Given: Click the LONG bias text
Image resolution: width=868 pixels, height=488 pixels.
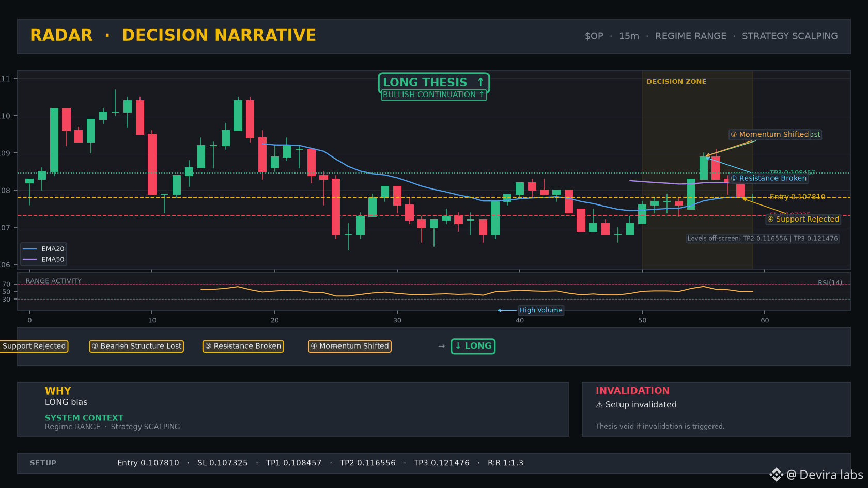Looking at the screenshot, I should pyautogui.click(x=66, y=402).
